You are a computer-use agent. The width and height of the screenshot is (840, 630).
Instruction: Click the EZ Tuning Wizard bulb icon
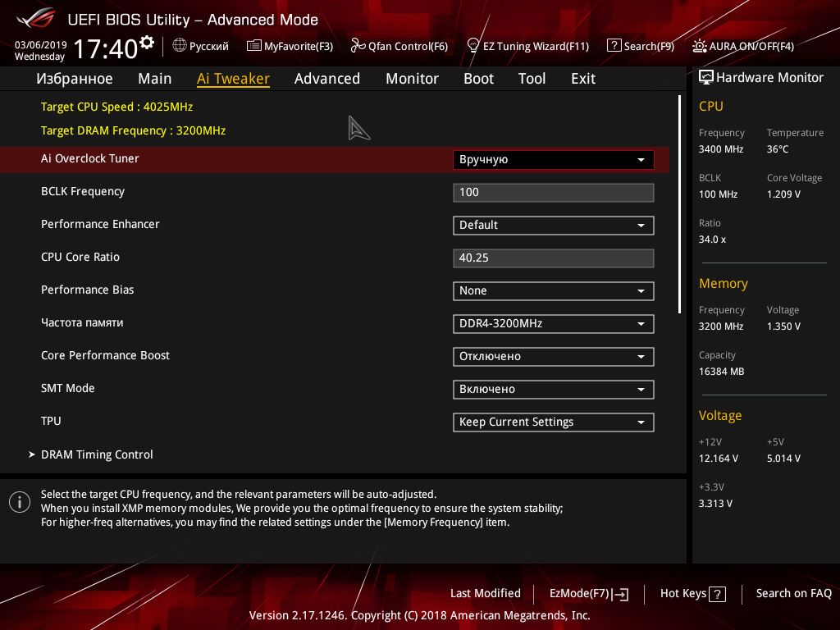pyautogui.click(x=473, y=46)
